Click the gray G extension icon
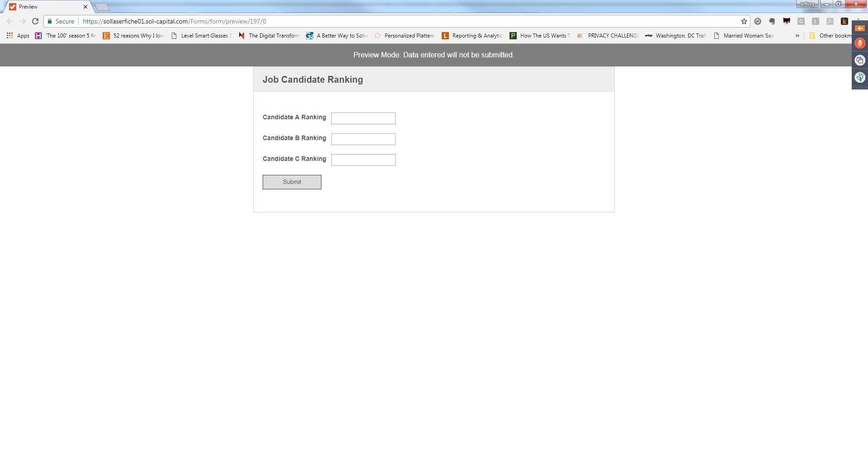This screenshot has width=868, height=470. coord(801,21)
